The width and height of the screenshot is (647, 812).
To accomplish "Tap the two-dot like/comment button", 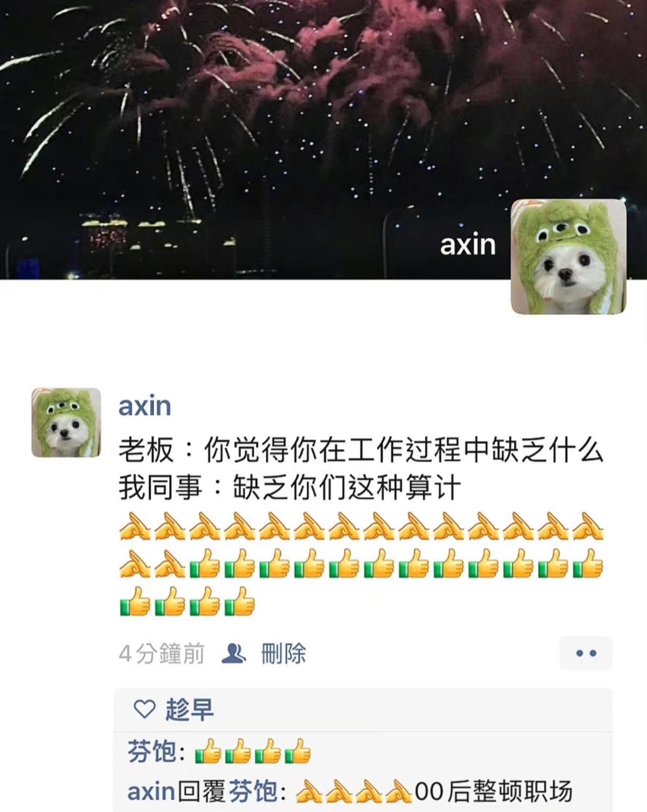I will [x=586, y=654].
